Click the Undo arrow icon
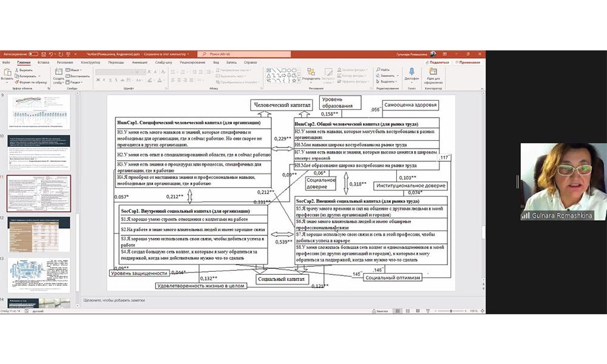Image resolution: width=607 pixels, height=364 pixels. 51,54
